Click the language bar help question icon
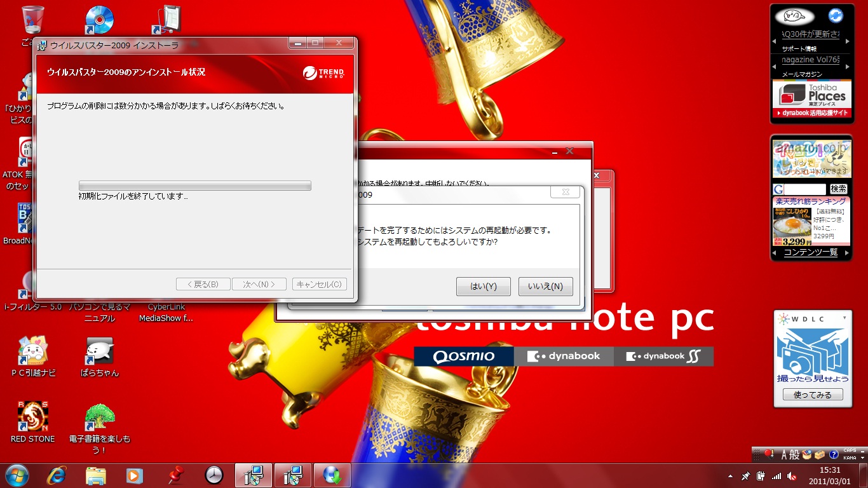 pos(834,455)
